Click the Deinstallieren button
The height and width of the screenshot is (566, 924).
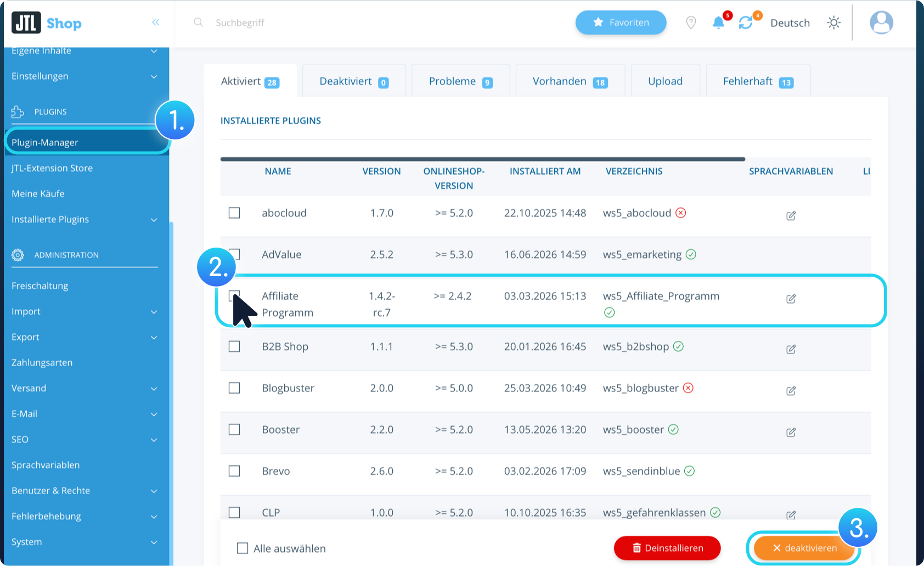[x=667, y=548]
